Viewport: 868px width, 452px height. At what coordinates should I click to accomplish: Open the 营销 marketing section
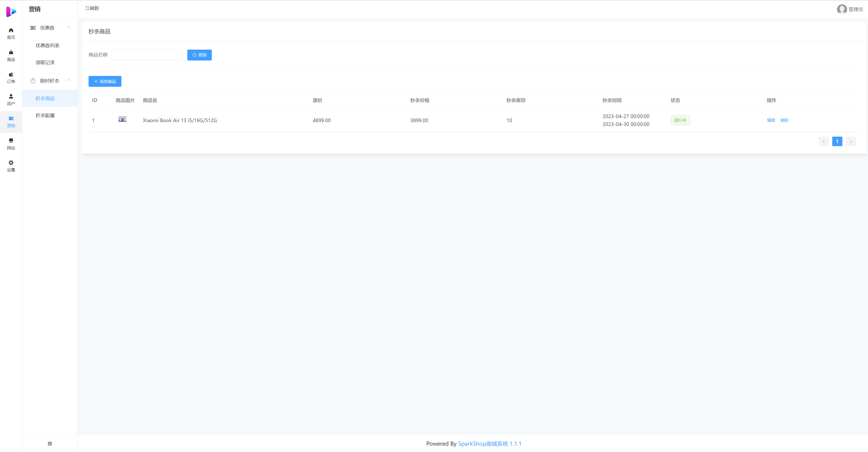click(11, 122)
